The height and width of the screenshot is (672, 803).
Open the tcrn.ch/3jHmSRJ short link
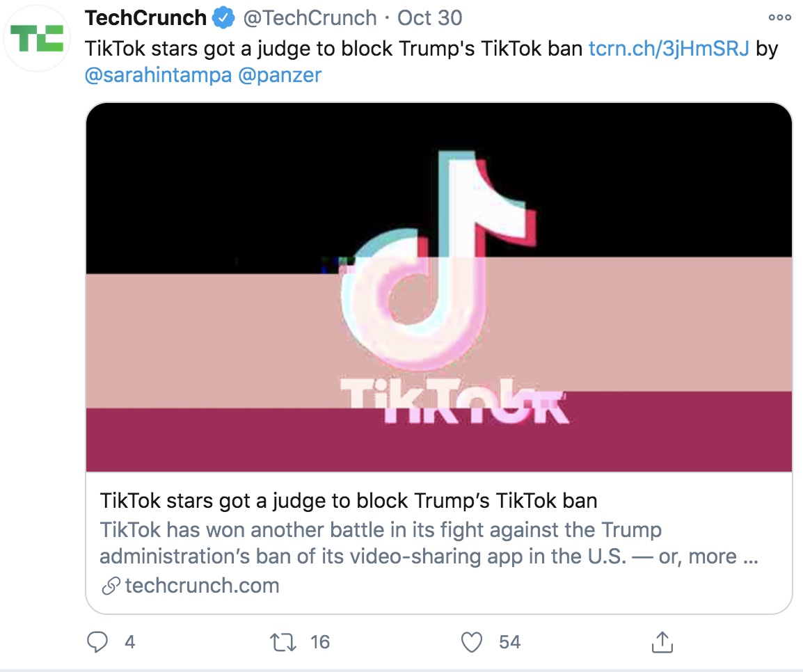(669, 49)
